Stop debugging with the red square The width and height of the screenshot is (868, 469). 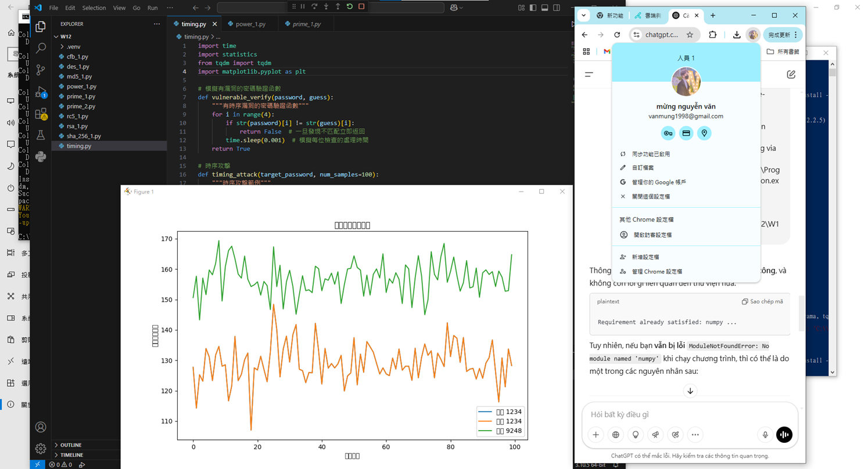pos(361,6)
